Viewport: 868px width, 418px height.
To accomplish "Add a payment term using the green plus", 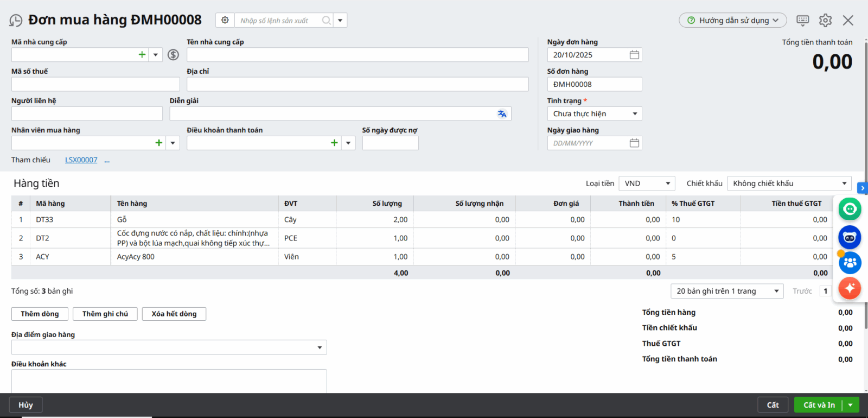I will pyautogui.click(x=334, y=143).
